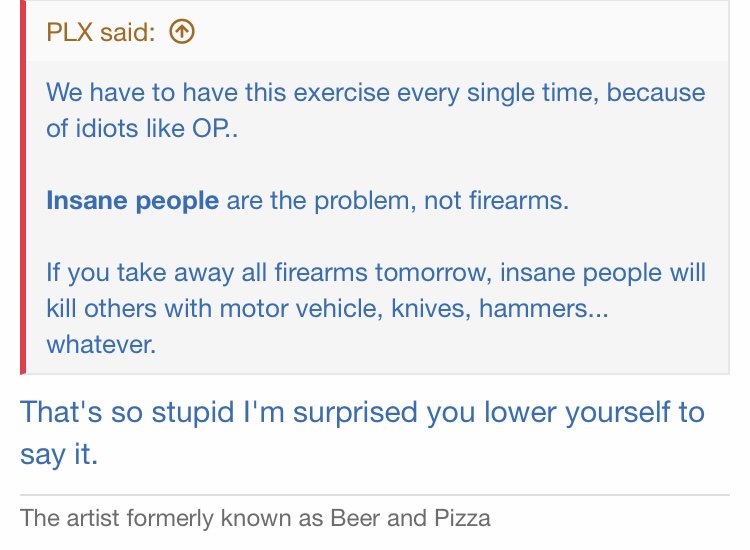This screenshot has width=750, height=550.
Task: Click the word 'PLX' in the quote header
Action: (x=69, y=32)
